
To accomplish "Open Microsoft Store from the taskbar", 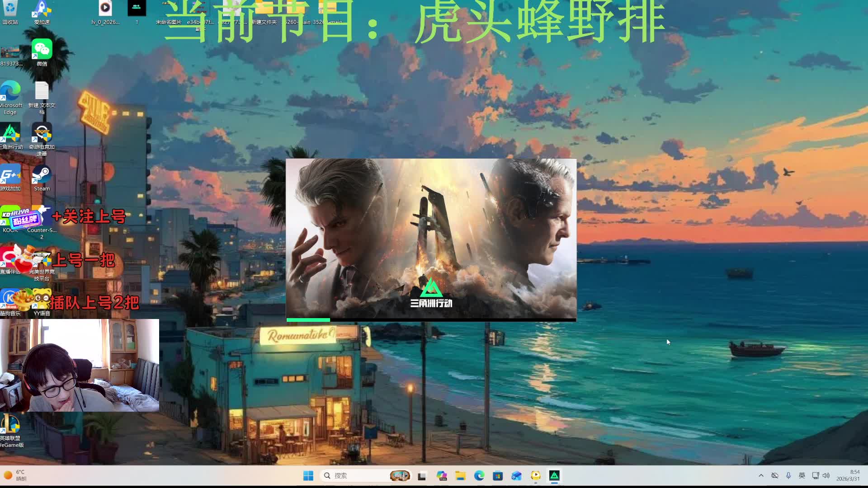I will pyautogui.click(x=498, y=475).
